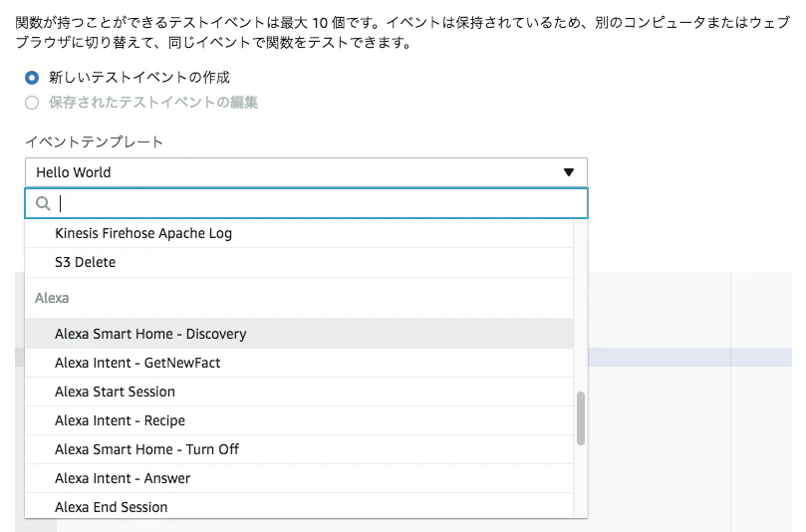The image size is (806, 532).
Task: Choose the S3 Delete template
Action: (x=299, y=263)
